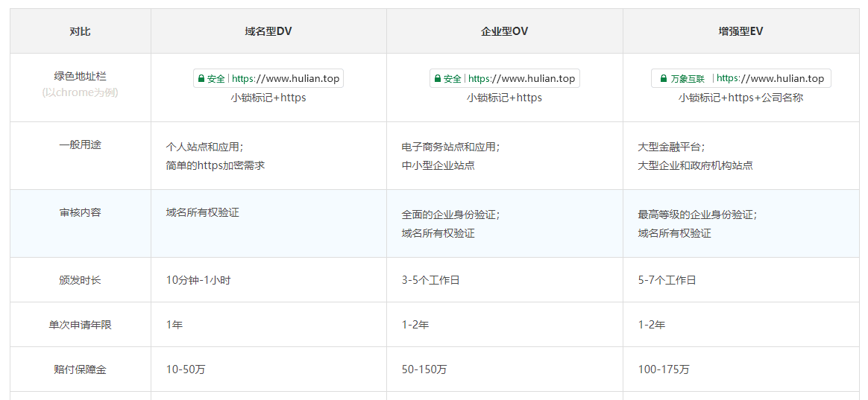Screen dimensions: 868x400
Task: Select the 域名型DV column header
Action: (268, 31)
